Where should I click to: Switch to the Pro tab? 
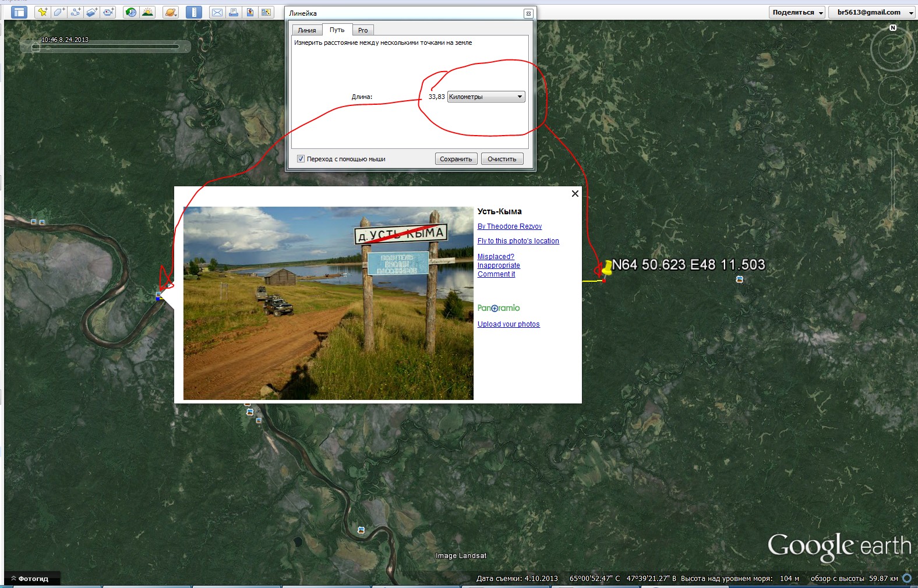(x=363, y=30)
